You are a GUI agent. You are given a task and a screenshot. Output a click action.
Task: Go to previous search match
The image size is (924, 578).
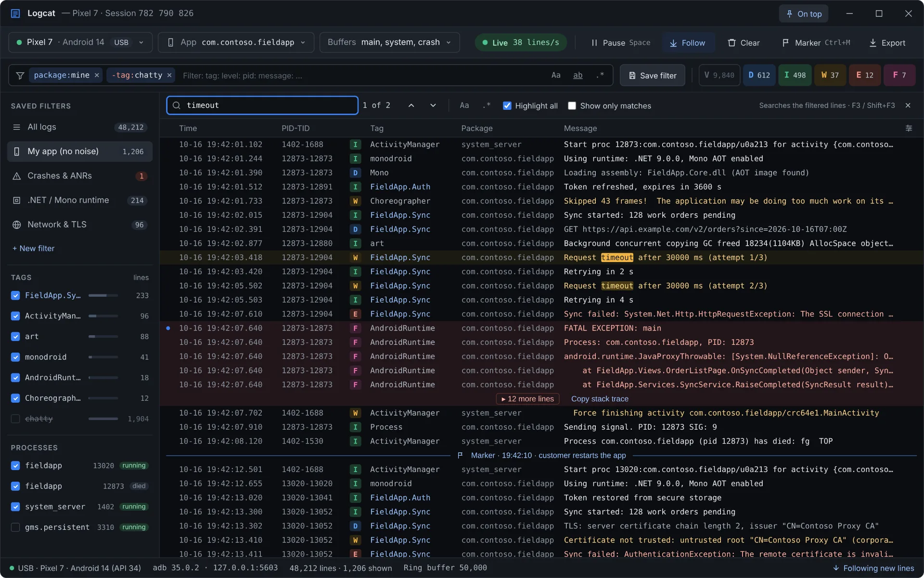411,105
